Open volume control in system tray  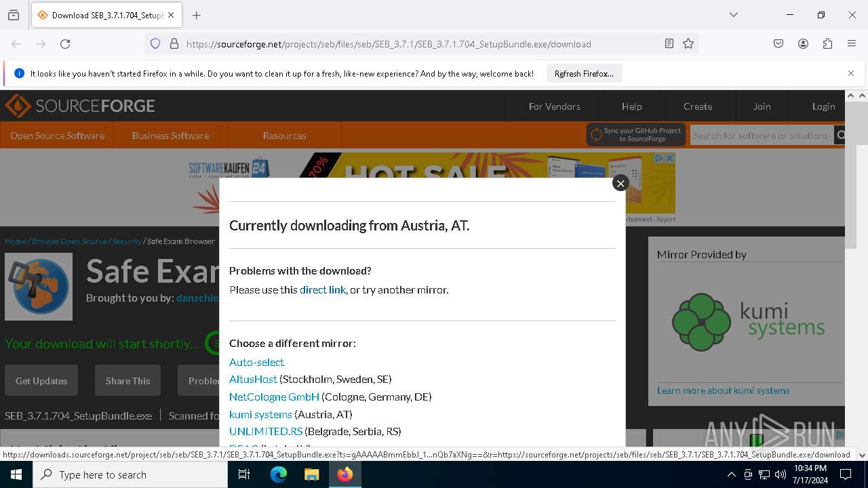(780, 474)
